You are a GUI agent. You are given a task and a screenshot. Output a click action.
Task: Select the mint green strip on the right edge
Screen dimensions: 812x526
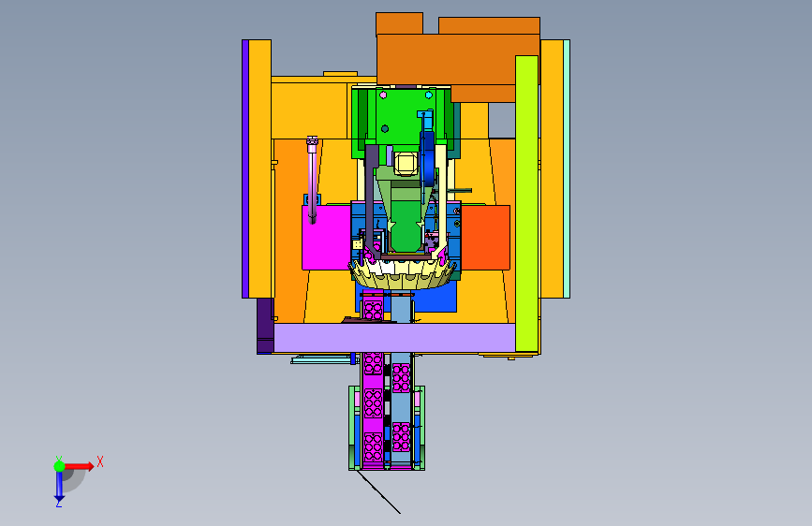pos(567,168)
